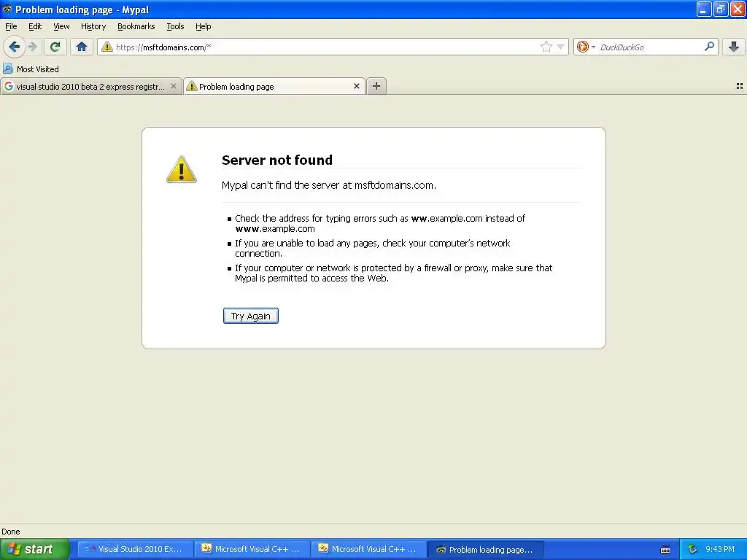Restore down the Mypal window
Image resolution: width=747 pixels, height=560 pixels.
pos(721,9)
